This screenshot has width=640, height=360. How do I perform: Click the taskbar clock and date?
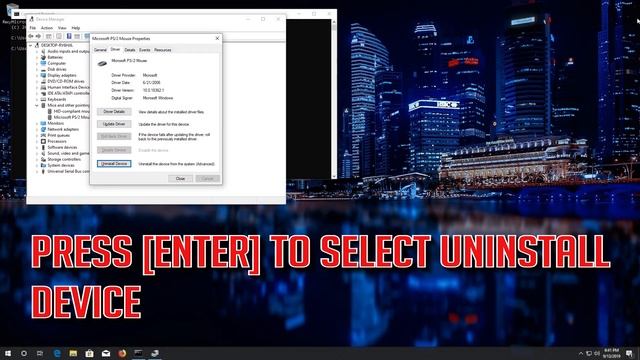pos(611,353)
